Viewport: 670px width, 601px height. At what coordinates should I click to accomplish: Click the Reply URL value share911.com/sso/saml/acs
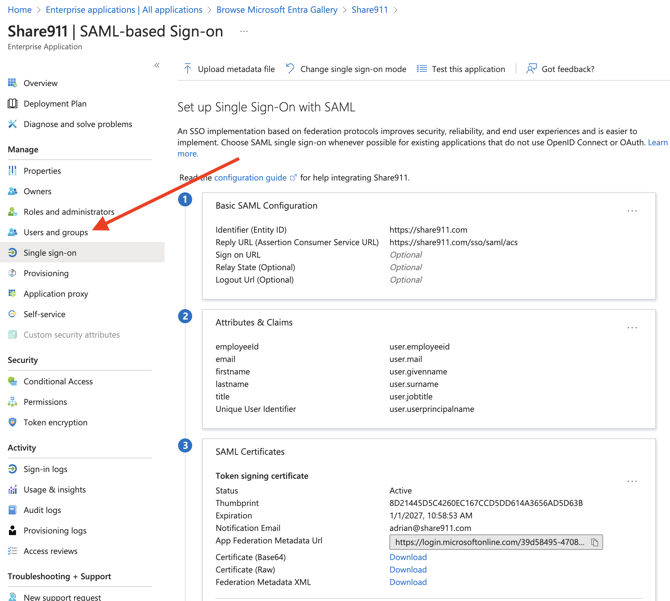pyautogui.click(x=453, y=242)
